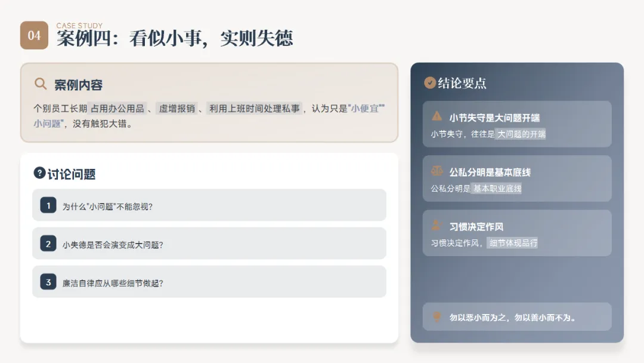Open question 为什么"小问题"不能忽视?
This screenshot has height=363, width=644.
[x=209, y=205]
